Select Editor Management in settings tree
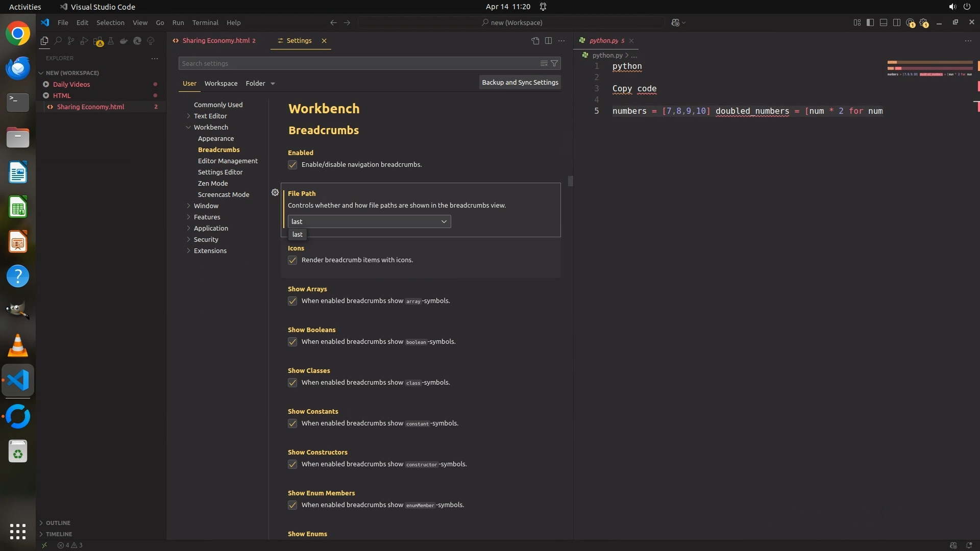This screenshot has width=980, height=551. [228, 161]
